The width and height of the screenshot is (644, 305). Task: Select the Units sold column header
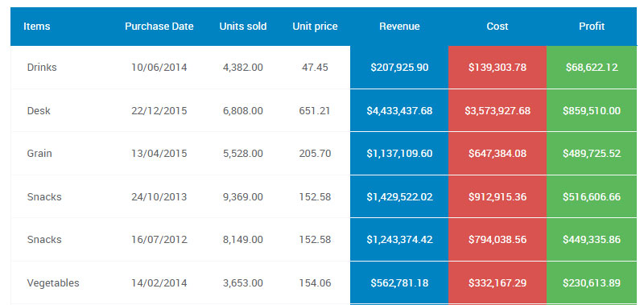point(243,27)
